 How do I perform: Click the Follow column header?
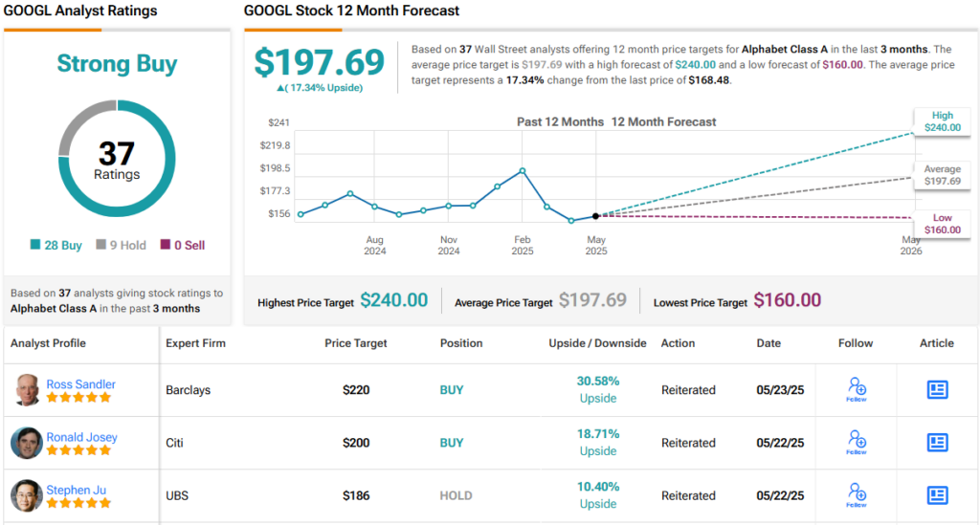856,343
